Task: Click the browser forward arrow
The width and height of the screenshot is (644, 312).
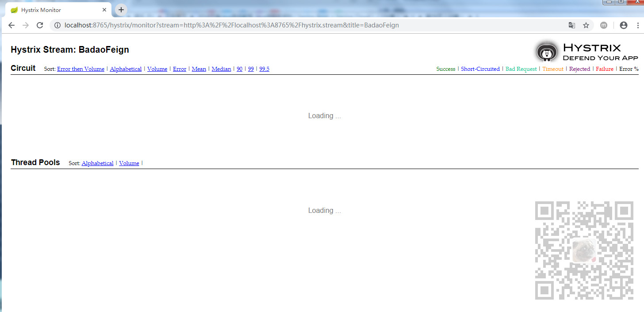Action: coord(26,25)
